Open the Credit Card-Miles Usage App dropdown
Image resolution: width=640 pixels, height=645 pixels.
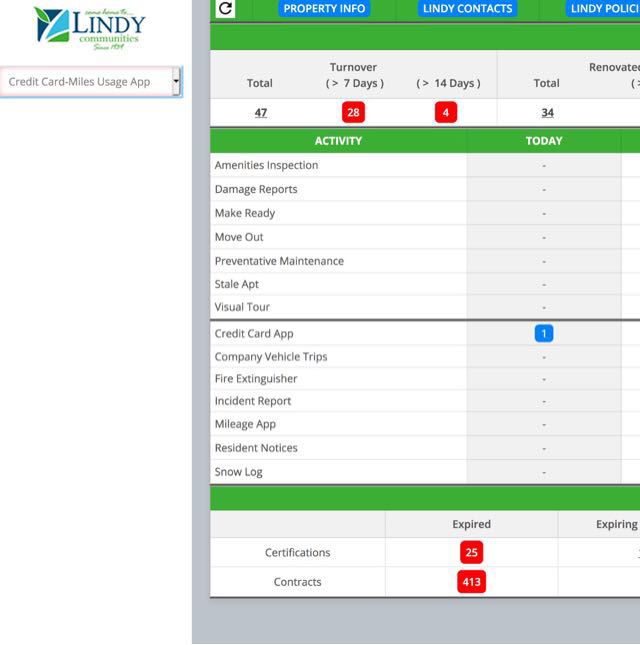91,82
